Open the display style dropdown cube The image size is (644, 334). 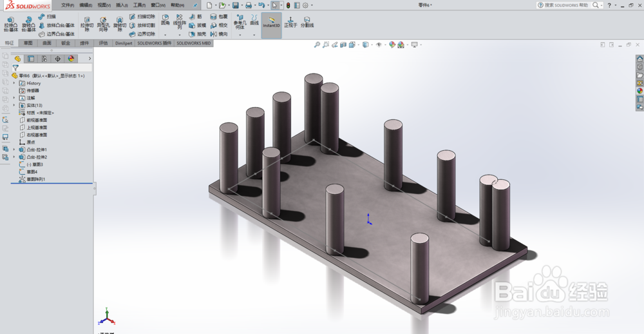366,44
